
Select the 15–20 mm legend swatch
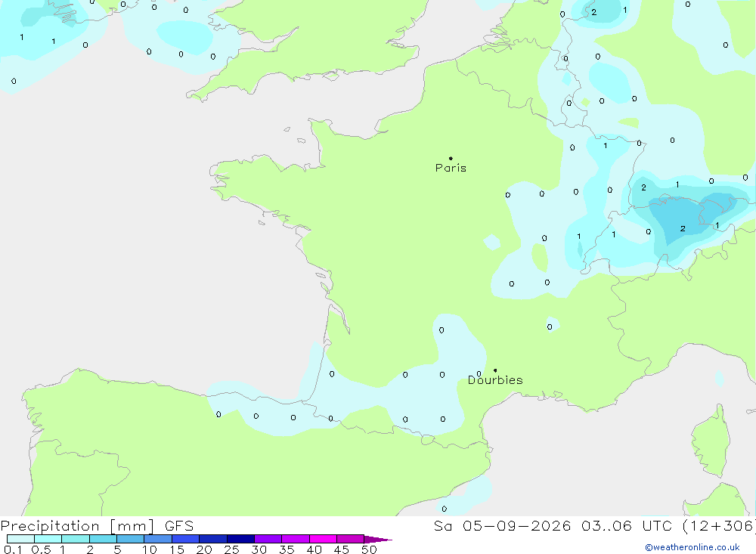tap(186, 539)
